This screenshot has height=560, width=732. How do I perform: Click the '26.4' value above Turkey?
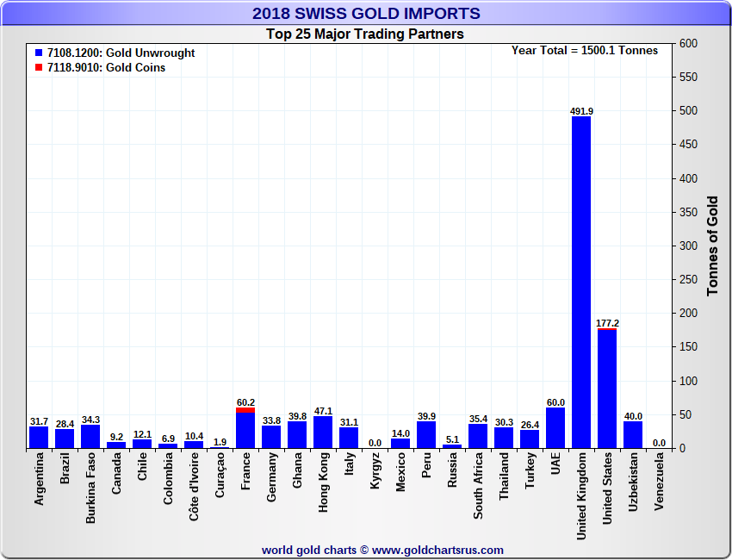(530, 425)
